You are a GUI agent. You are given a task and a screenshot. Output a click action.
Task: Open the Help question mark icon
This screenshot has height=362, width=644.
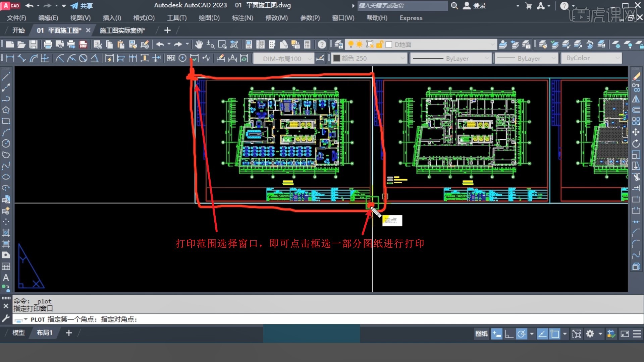coord(322,44)
